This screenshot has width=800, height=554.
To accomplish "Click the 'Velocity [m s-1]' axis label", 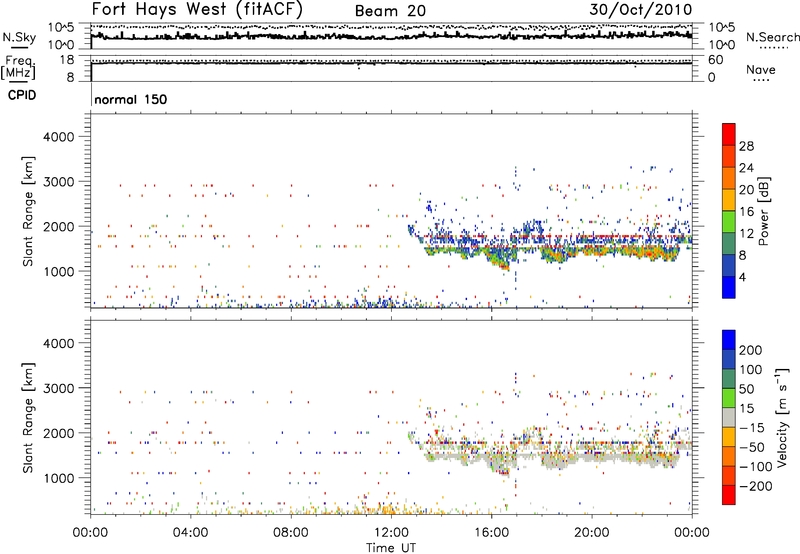I will coord(782,417).
